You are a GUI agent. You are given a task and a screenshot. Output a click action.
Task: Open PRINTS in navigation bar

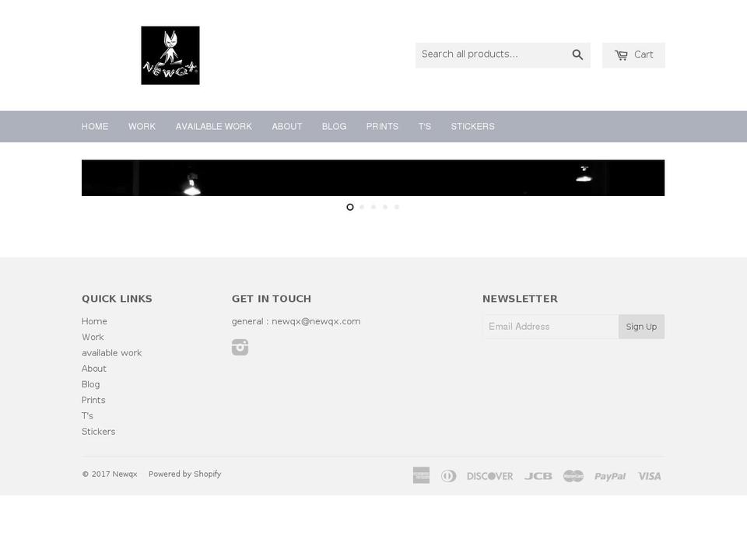(382, 127)
